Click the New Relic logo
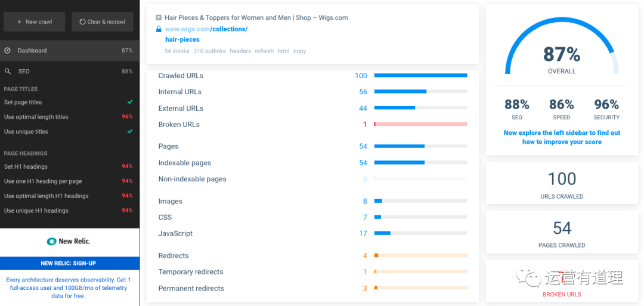The image size is (644, 306). (69, 242)
